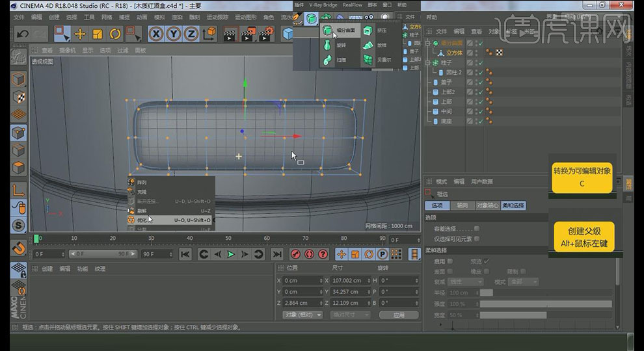The height and width of the screenshot is (351, 644).
Task: Click the Z position 2.864 cm field
Action: (302, 302)
